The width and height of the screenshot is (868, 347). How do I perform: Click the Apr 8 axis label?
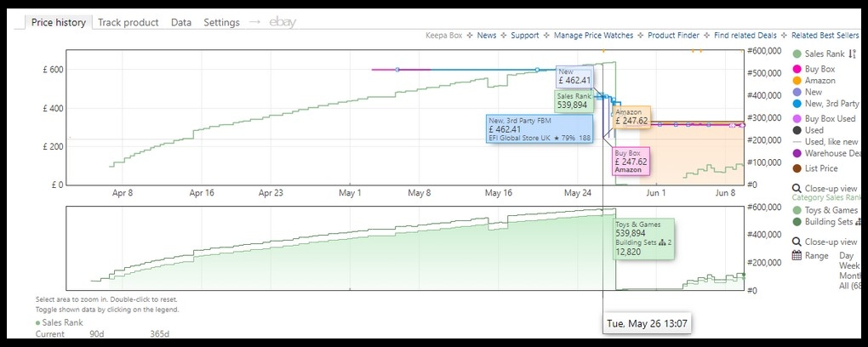pyautogui.click(x=122, y=193)
